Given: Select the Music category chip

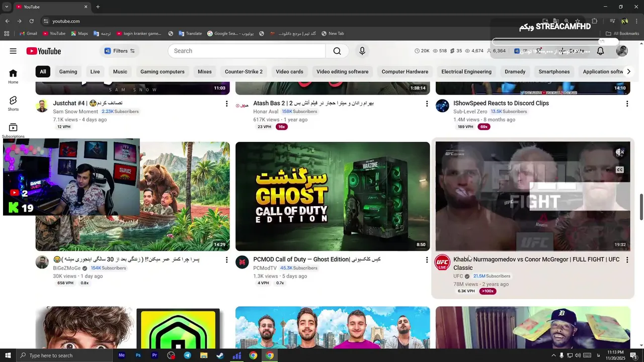Looking at the screenshot, I should (x=120, y=71).
